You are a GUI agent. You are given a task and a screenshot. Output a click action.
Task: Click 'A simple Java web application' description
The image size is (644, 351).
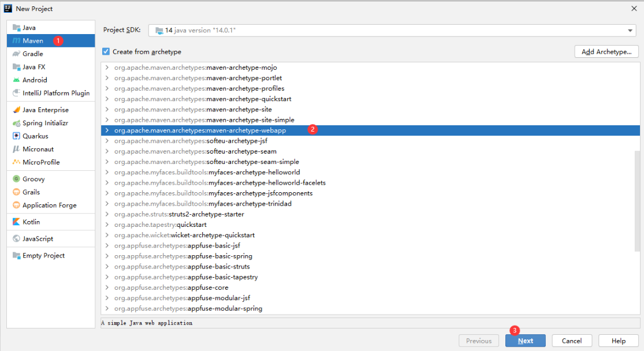tap(147, 323)
